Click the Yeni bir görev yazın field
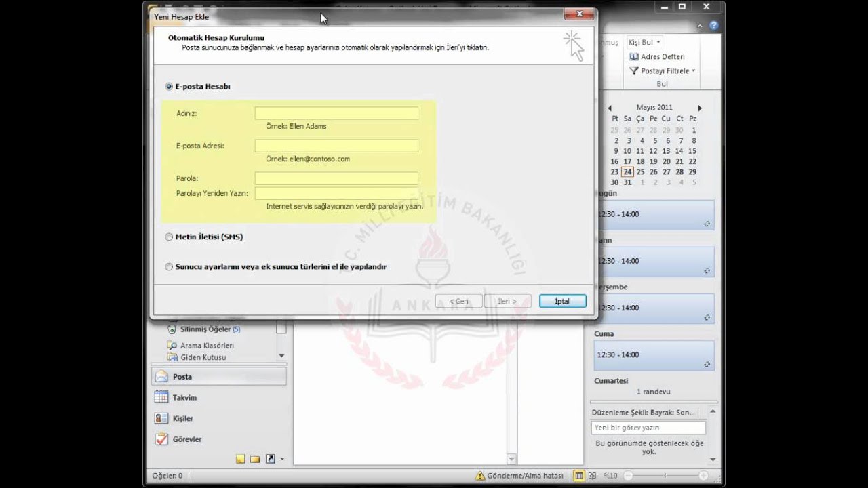 click(648, 428)
